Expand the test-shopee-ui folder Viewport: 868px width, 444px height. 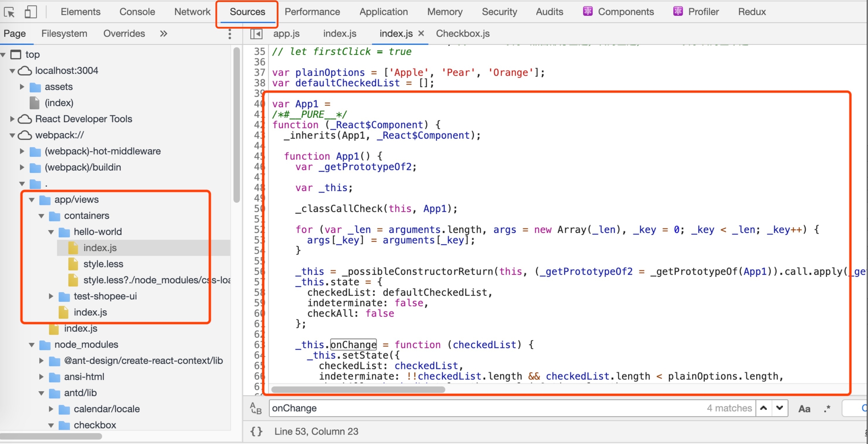point(51,296)
